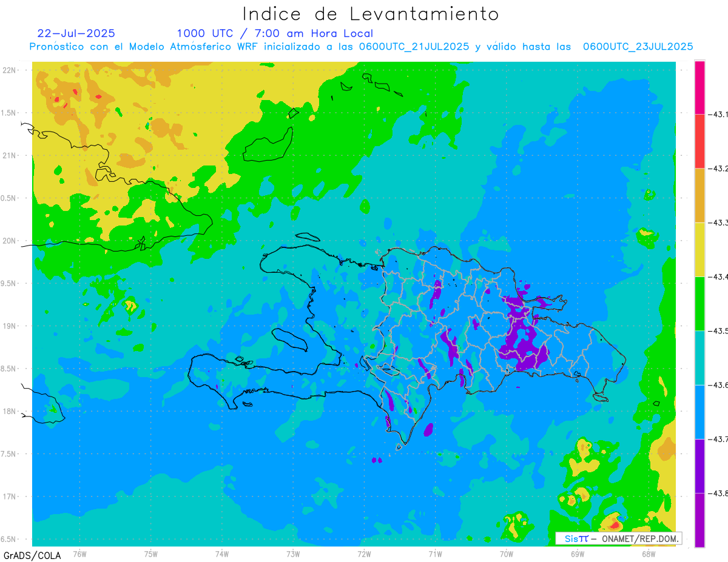This screenshot has height=562, width=728.
Task: Click the '71W' longitude label
Action: click(x=435, y=554)
